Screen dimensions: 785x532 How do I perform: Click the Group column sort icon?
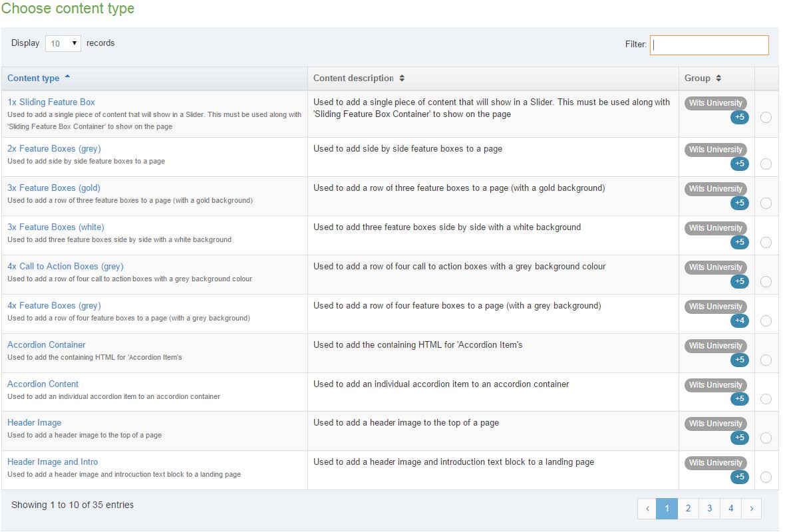pos(718,78)
